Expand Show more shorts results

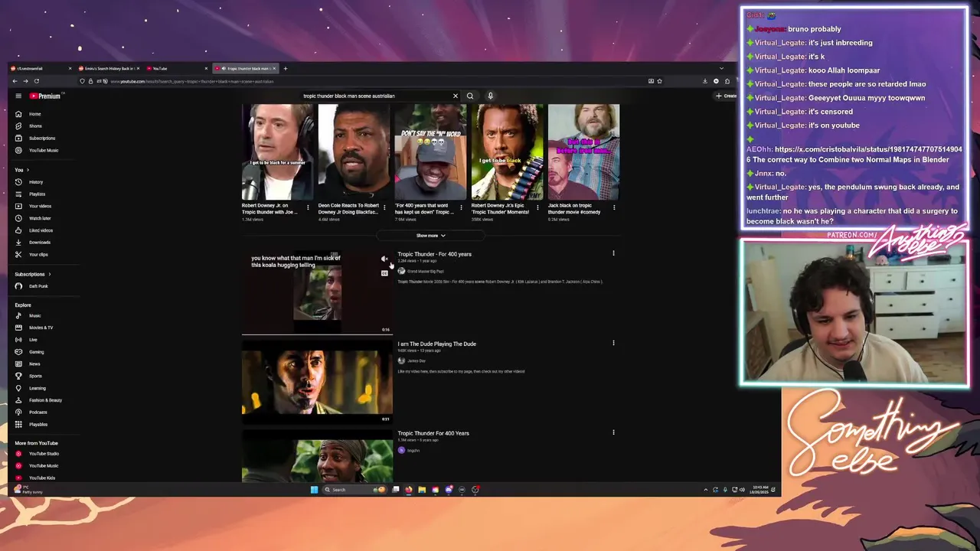click(430, 236)
